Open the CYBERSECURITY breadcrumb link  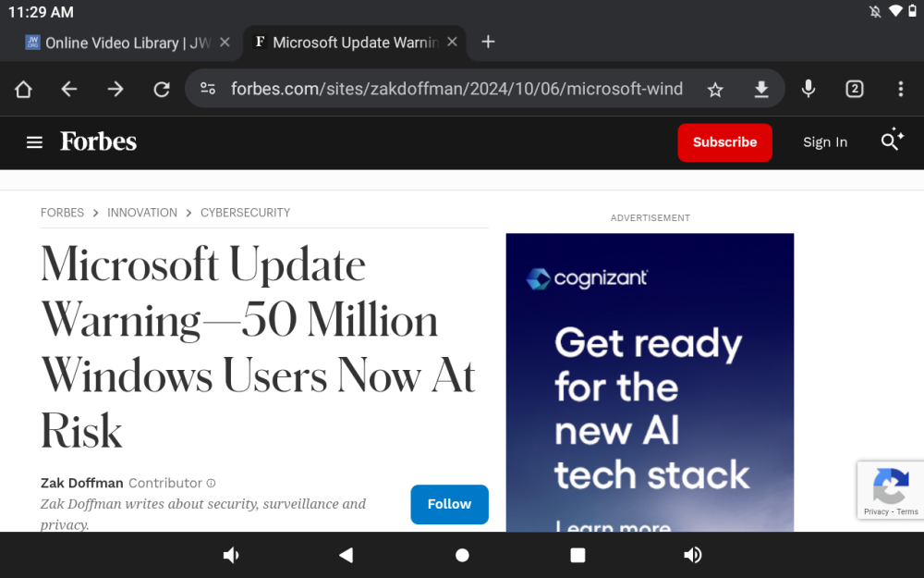click(x=245, y=213)
